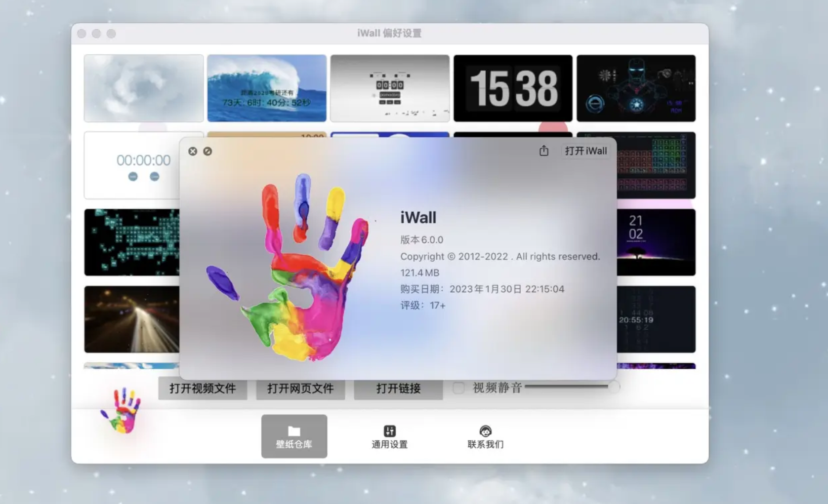
Task: Click the block icon at dialog top-left
Action: [207, 152]
